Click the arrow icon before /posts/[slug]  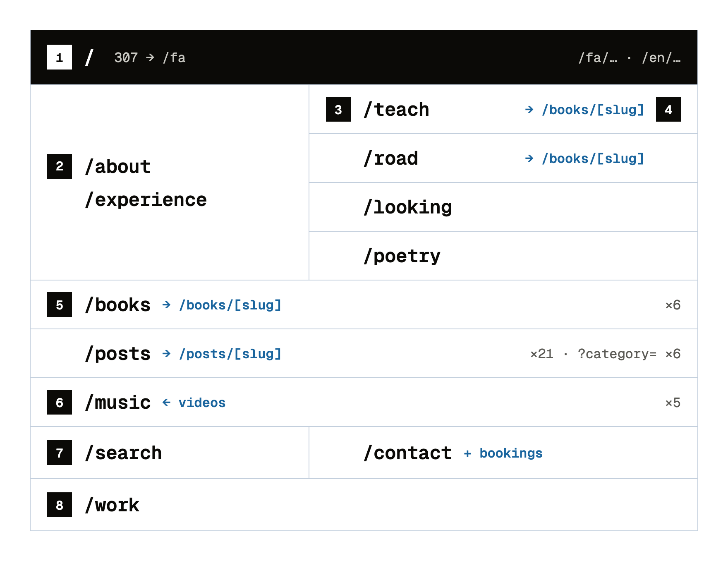pos(166,354)
